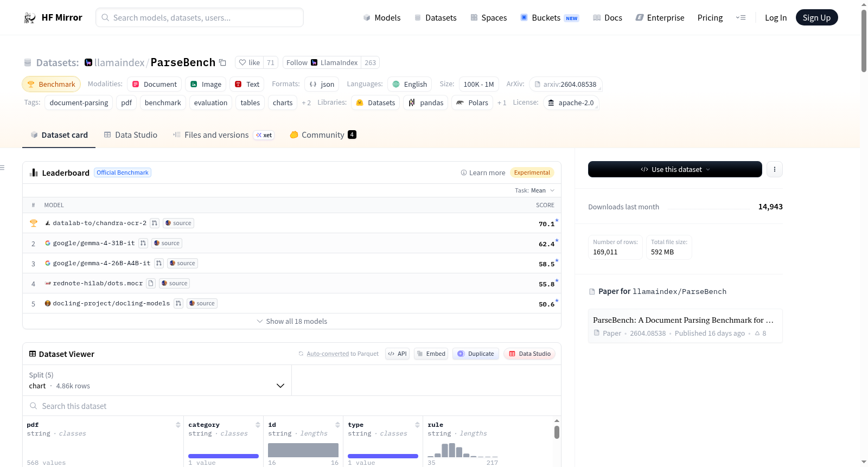Copy the dataset name with the copy icon

click(222, 62)
